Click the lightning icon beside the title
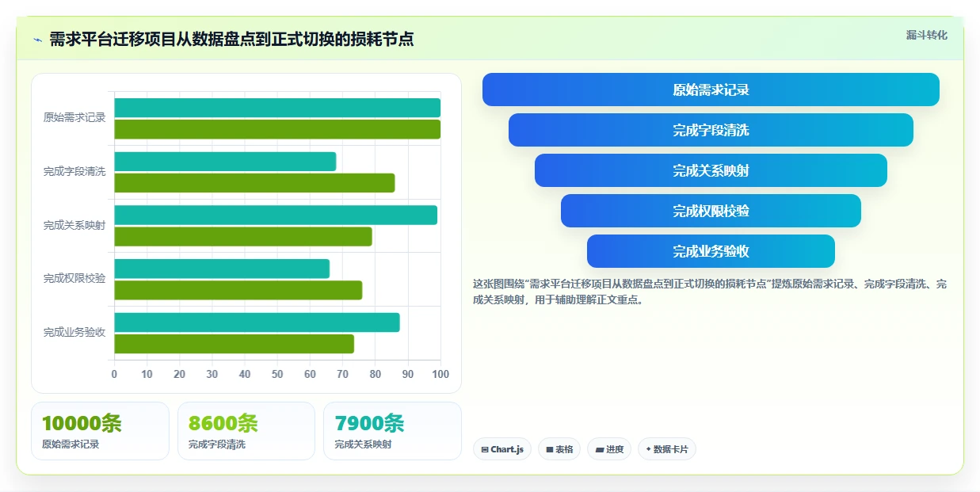Screen dimensions: 980x492 tap(37, 40)
